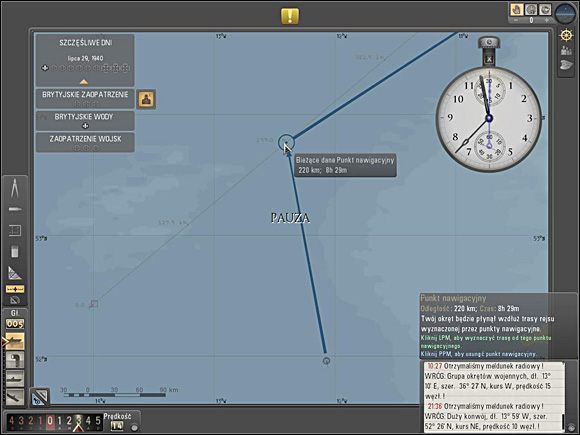The width and height of the screenshot is (580, 435).
Task: Open the ship's helm wheel panel
Action: click(566, 35)
